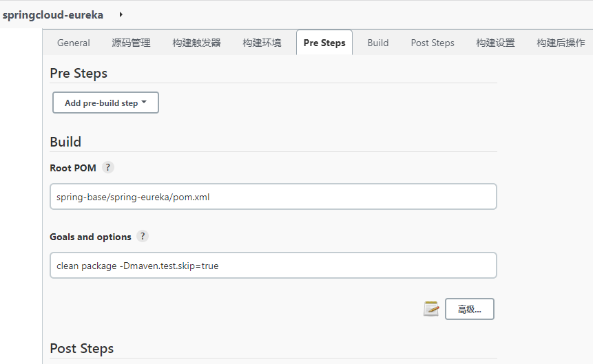593x364 pixels.
Task: Switch to the 构建设置 tab
Action: point(495,43)
